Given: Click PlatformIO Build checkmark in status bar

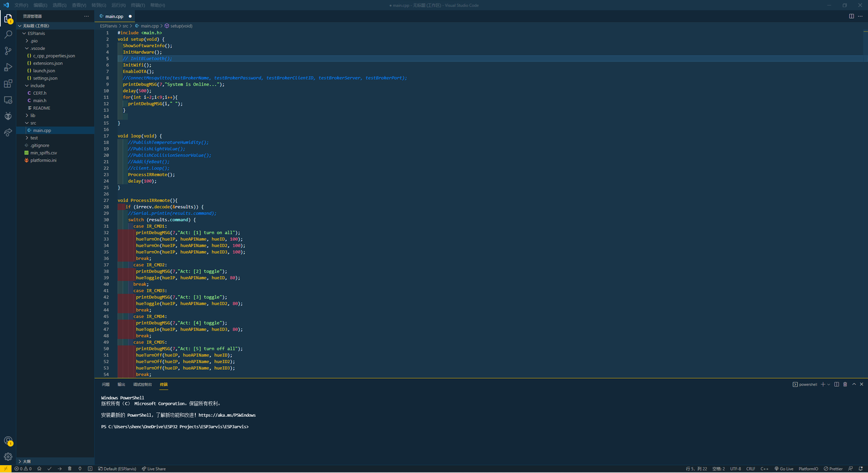Looking at the screenshot, I should click(x=49, y=469).
